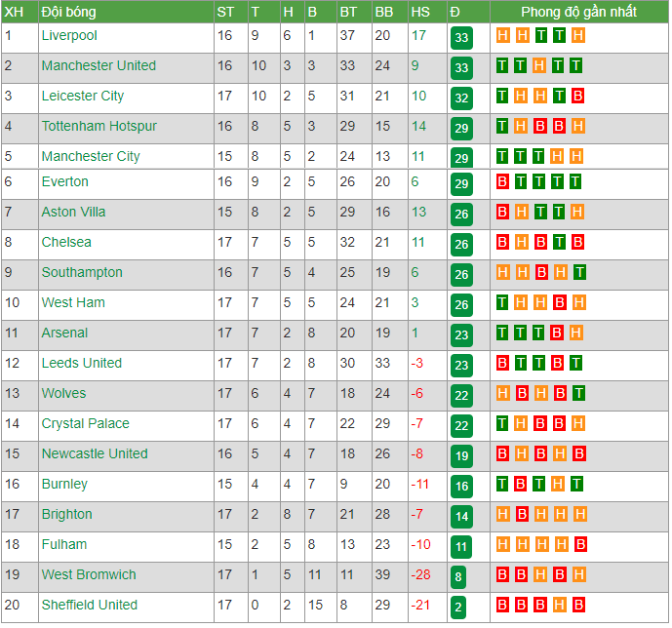Image resolution: width=672 pixels, height=628 pixels.
Task: Click Everton's first red B form icon
Action: click(x=502, y=181)
